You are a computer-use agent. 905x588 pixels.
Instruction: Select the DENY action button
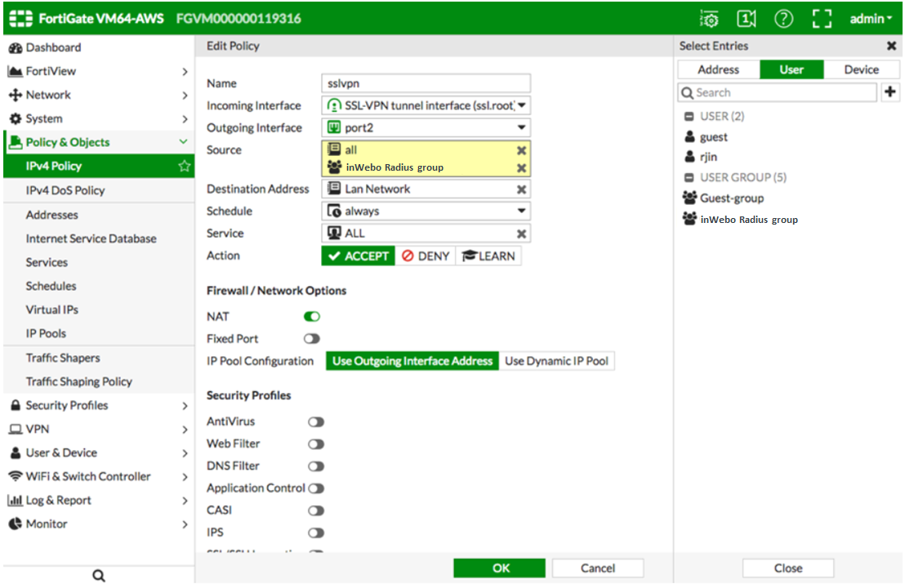coord(426,256)
